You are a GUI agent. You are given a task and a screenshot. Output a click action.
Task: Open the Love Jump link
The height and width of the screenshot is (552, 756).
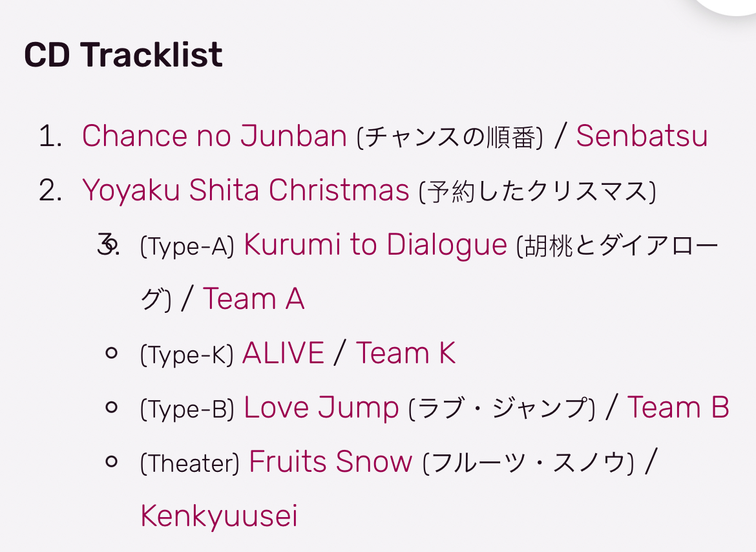point(321,408)
